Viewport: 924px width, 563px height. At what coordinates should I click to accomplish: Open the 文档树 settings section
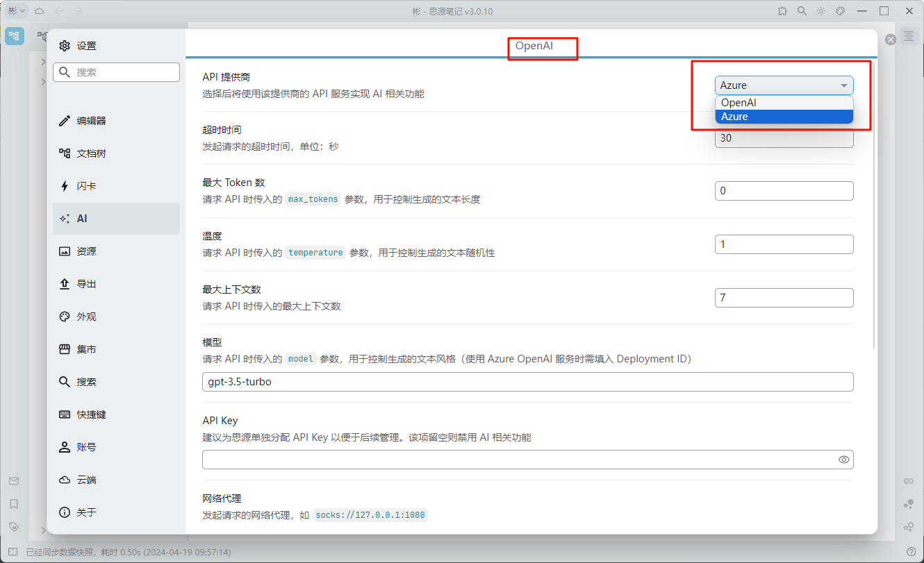pos(117,153)
